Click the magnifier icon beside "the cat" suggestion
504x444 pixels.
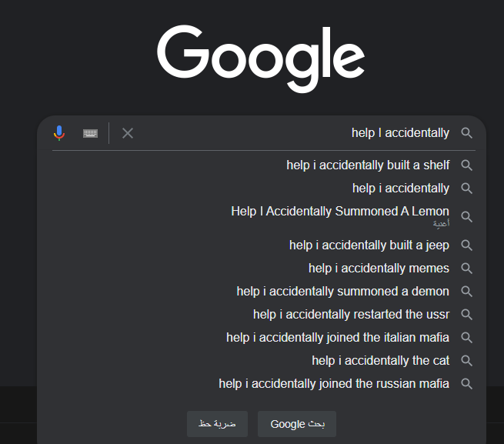[466, 361]
